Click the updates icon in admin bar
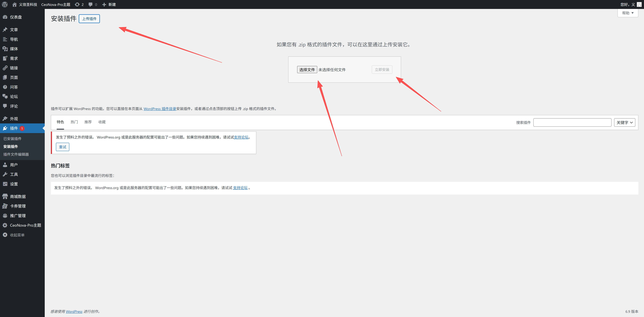 (77, 4)
